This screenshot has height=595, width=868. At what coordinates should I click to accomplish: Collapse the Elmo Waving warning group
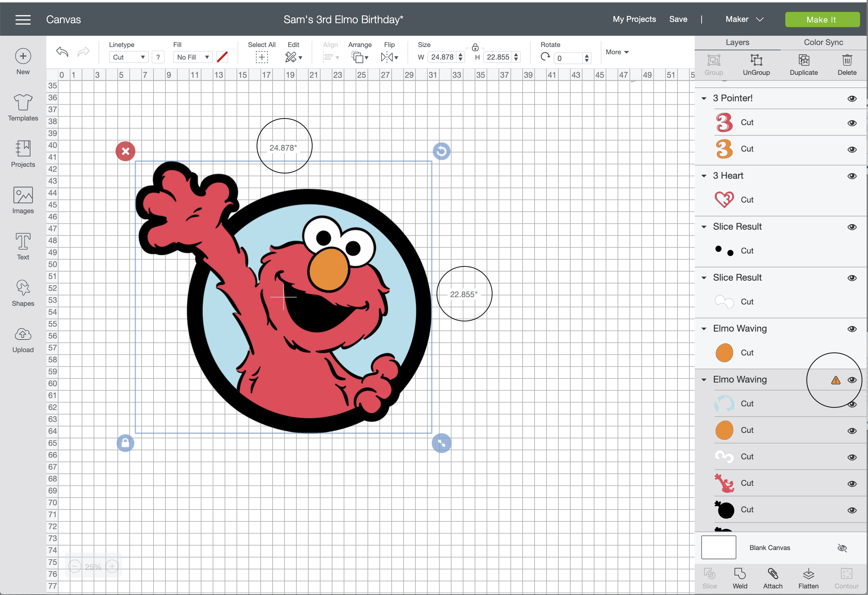point(704,380)
